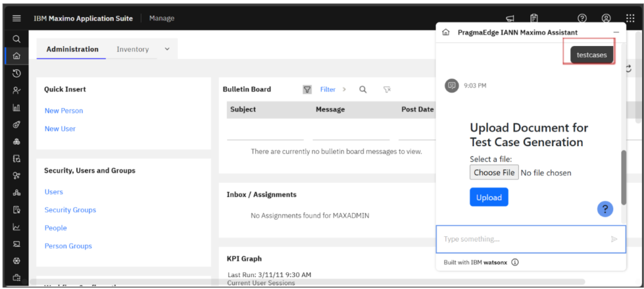This screenshot has width=644, height=289.
Task: Open the line graph icon in sidebar
Action: [x=16, y=227]
